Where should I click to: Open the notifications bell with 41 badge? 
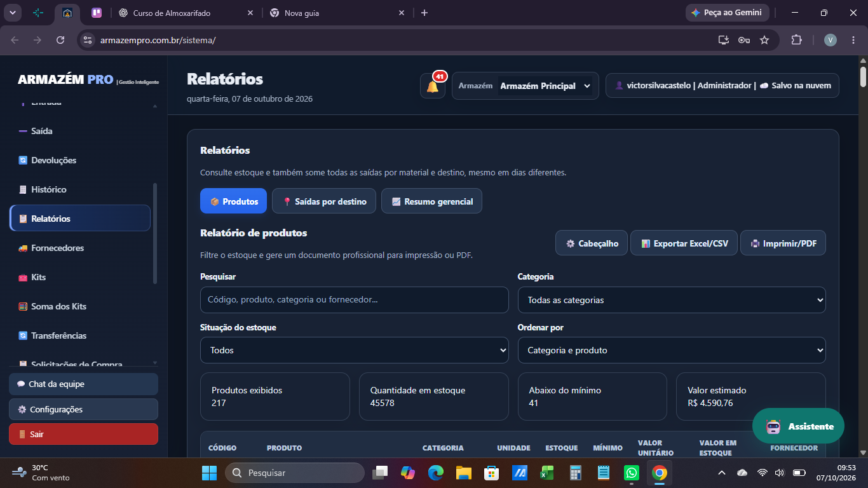433,86
